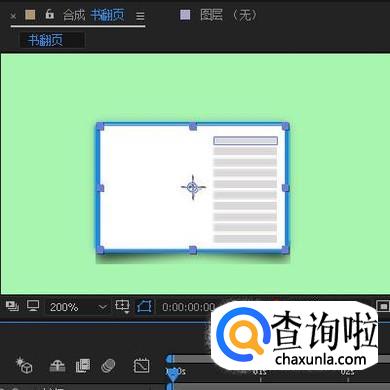Open the 200% magnification dropdown
Screen dimensions: 390x390
tap(78, 307)
